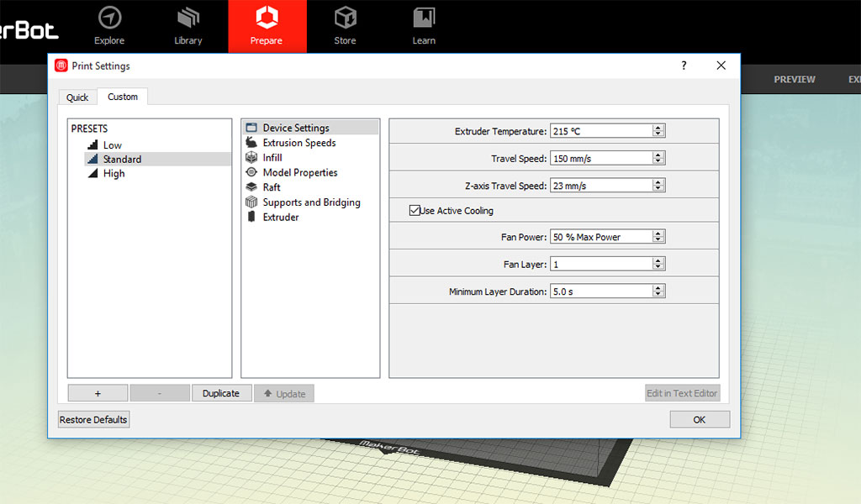Click the PRESETS heading text

[89, 129]
